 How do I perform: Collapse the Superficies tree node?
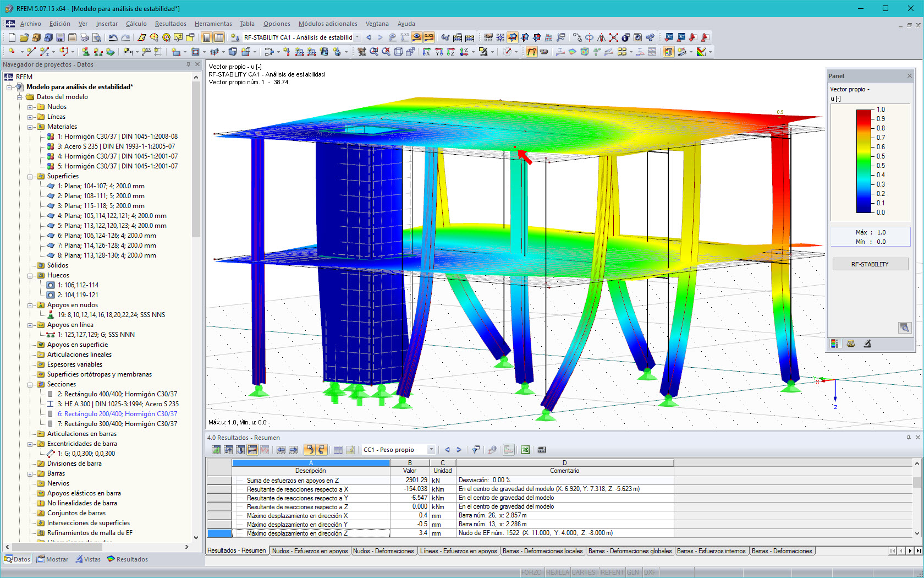point(30,176)
